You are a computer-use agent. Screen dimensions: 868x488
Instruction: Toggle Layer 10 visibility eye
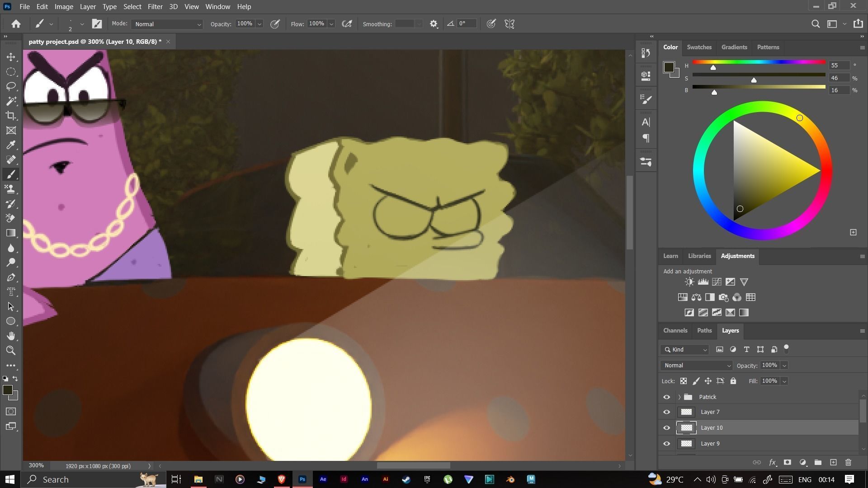coord(667,428)
